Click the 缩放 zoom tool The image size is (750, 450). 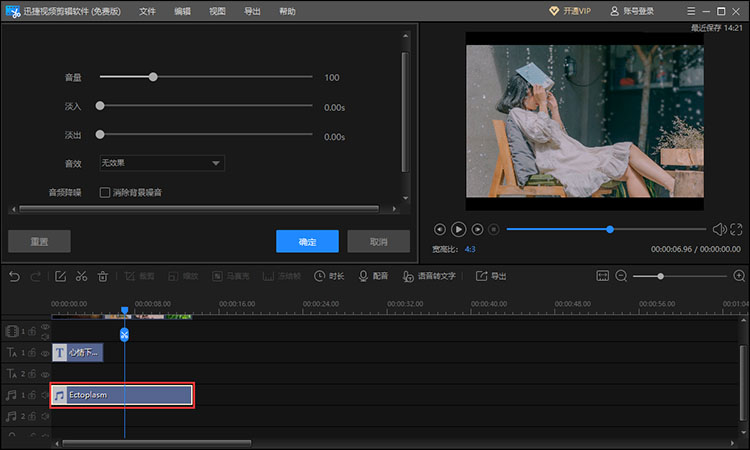183,276
